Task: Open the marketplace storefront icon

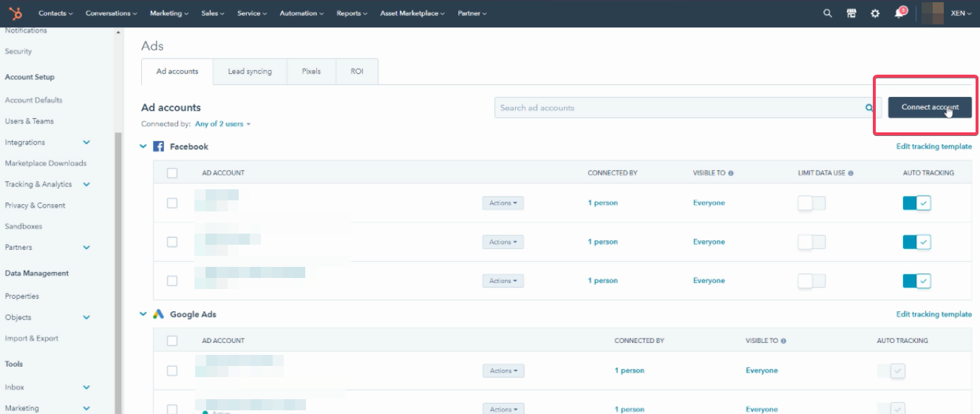Action: (x=851, y=13)
